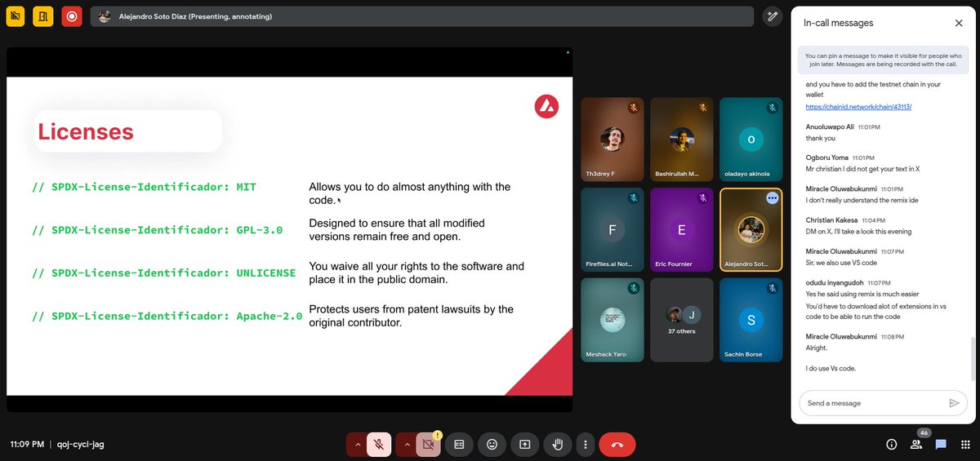Screen dimensions: 980x461
Task: Focus the Send a message field
Action: (874, 403)
